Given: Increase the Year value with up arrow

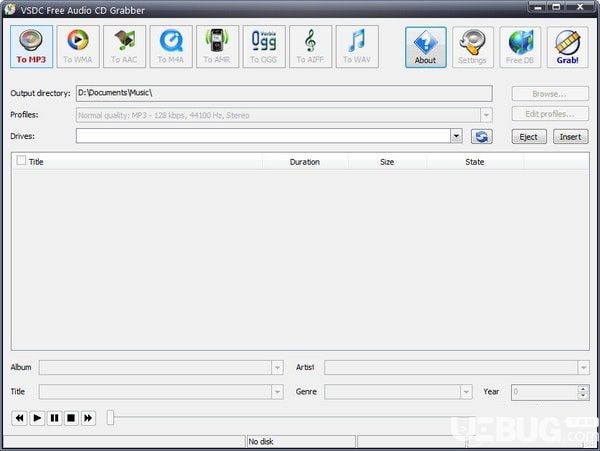Looking at the screenshot, I should point(583,389).
